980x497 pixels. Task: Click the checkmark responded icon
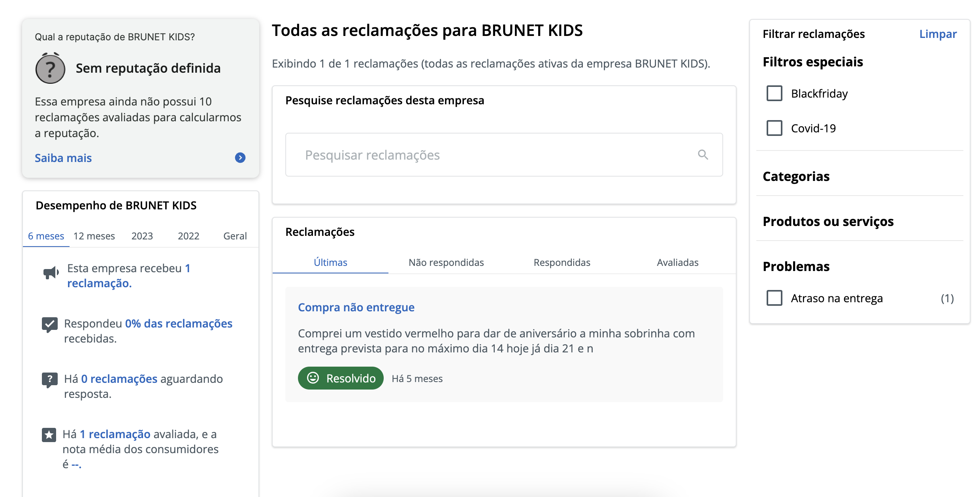50,325
